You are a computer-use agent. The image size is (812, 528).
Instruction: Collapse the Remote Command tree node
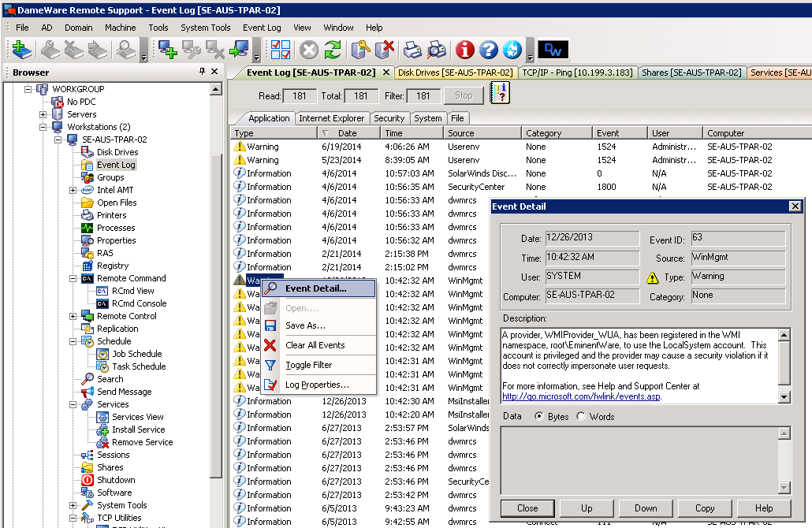pos(73,278)
